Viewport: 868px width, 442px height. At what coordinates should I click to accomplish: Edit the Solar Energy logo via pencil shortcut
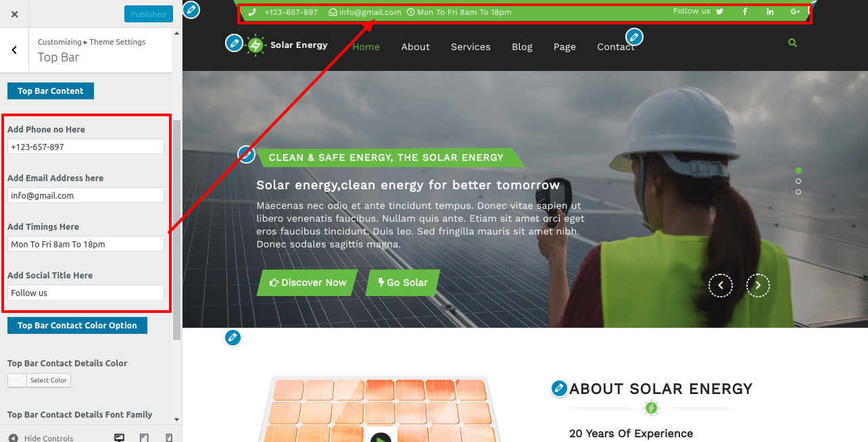pos(234,43)
